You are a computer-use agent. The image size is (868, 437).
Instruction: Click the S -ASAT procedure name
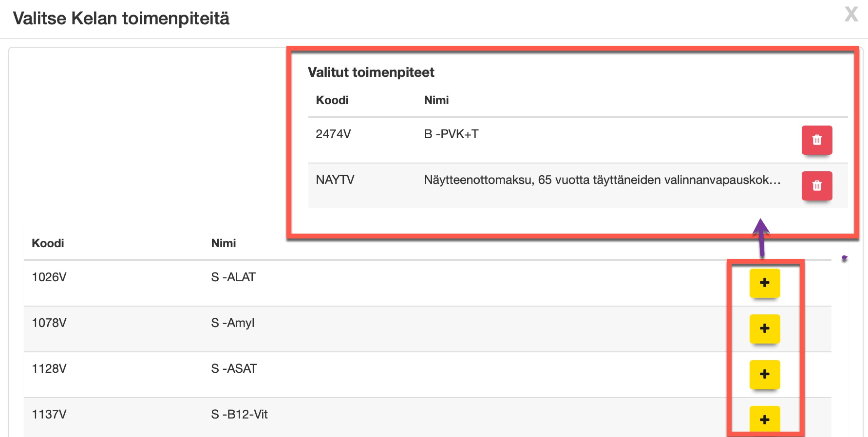(x=234, y=369)
